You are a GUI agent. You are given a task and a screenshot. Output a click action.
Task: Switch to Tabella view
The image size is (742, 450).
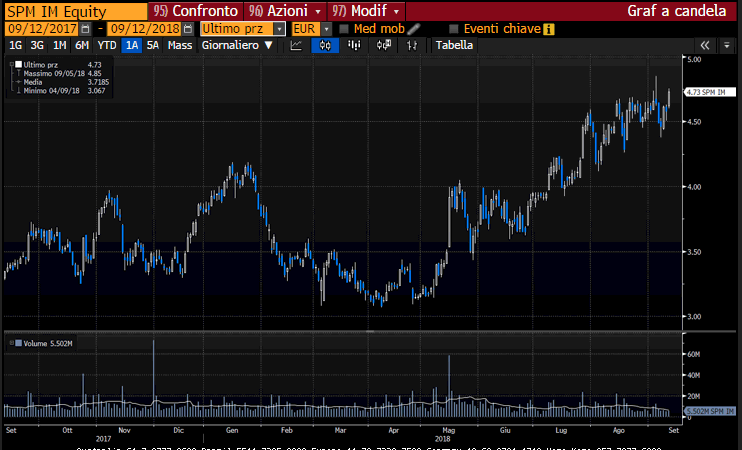(x=454, y=45)
